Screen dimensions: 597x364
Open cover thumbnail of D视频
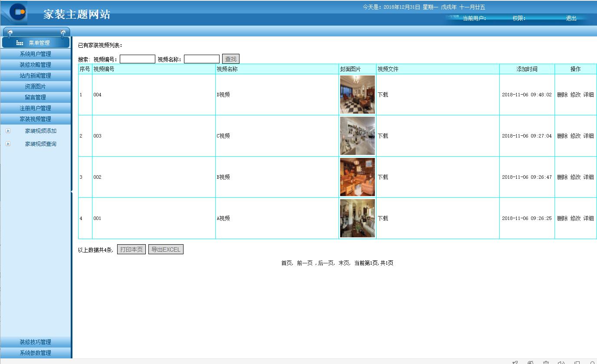(358, 95)
